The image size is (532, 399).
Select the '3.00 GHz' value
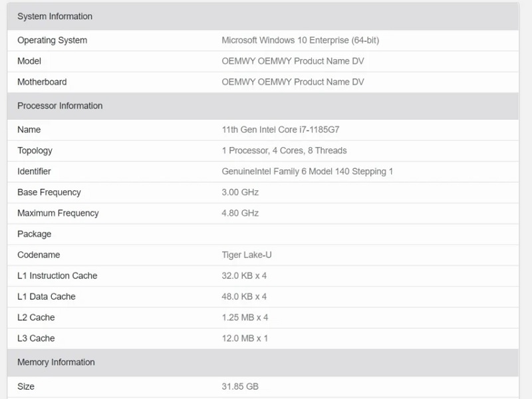(x=240, y=192)
